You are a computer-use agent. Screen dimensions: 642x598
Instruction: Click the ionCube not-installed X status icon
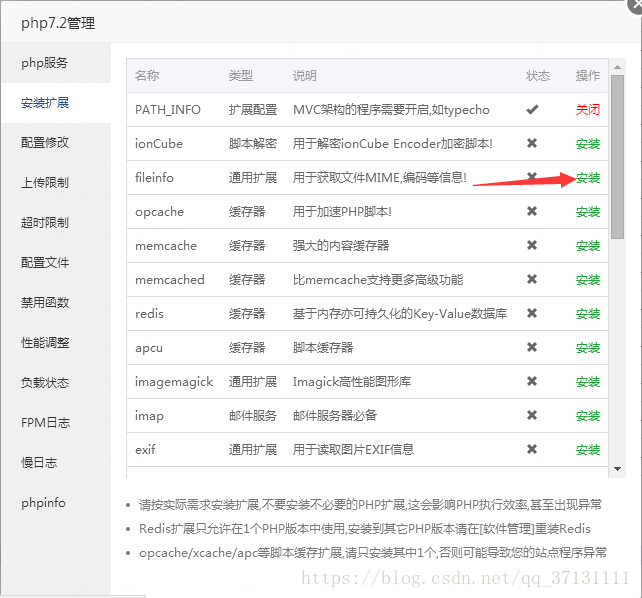pyautogui.click(x=532, y=144)
